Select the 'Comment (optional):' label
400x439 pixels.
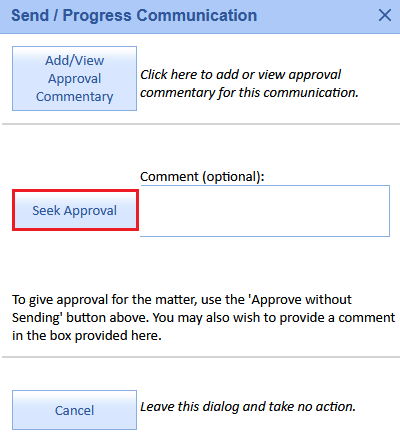pyautogui.click(x=202, y=177)
